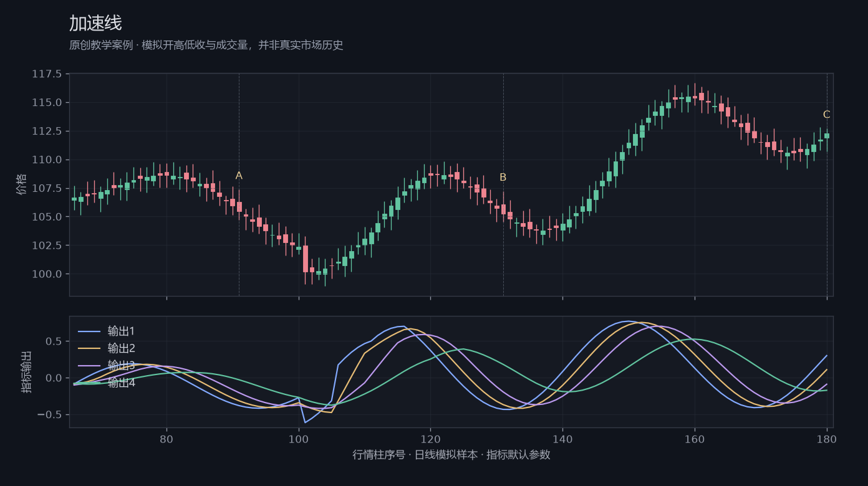Click the y-axis label 价格

pyautogui.click(x=22, y=184)
